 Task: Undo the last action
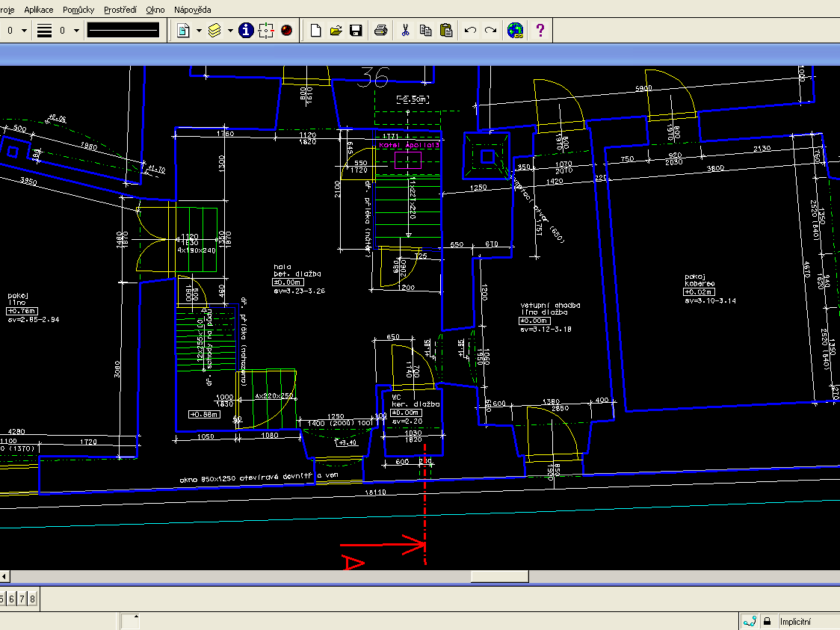[x=470, y=31]
